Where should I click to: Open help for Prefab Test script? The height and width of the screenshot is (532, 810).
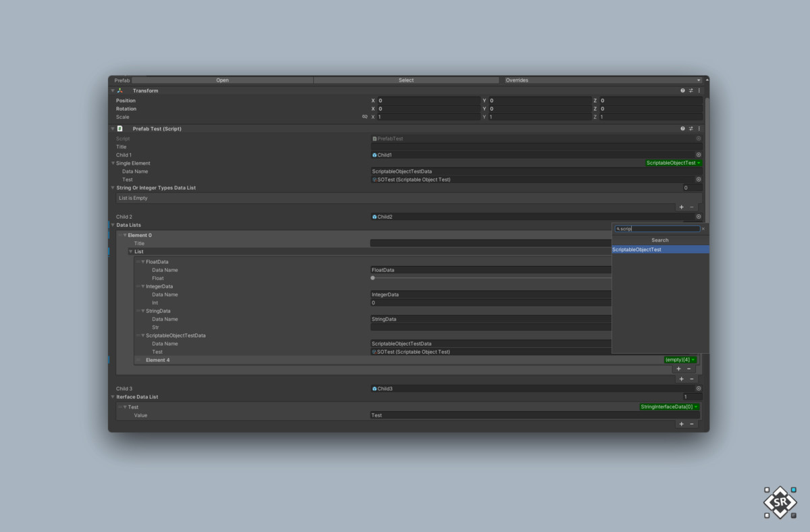682,128
